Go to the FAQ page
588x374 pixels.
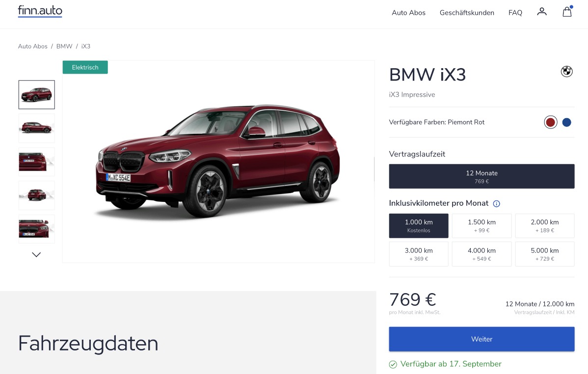pyautogui.click(x=515, y=13)
